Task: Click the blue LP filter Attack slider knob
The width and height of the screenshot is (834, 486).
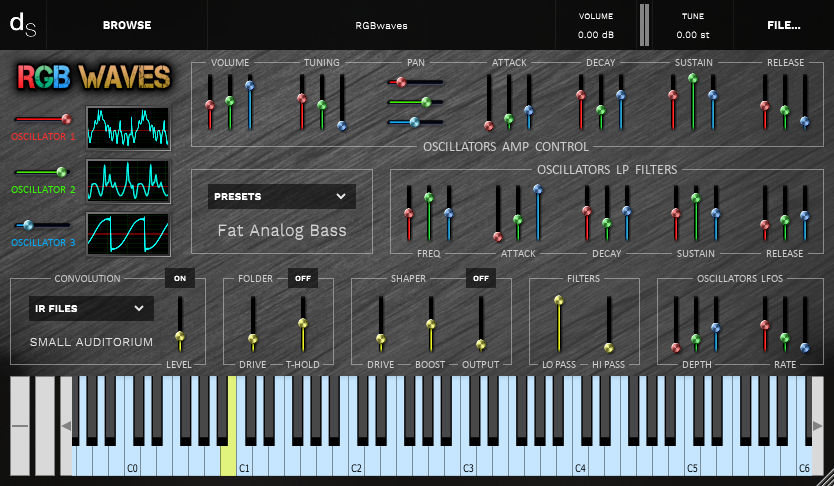Action: click(x=537, y=189)
